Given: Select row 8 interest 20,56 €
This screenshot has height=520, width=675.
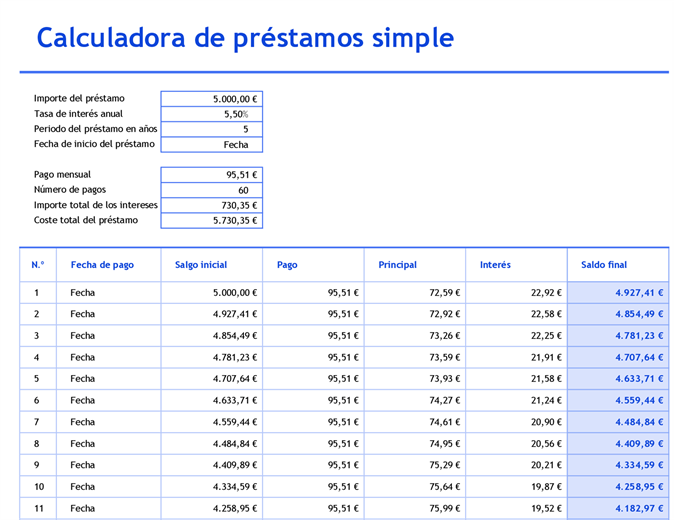Looking at the screenshot, I should pyautogui.click(x=517, y=444).
